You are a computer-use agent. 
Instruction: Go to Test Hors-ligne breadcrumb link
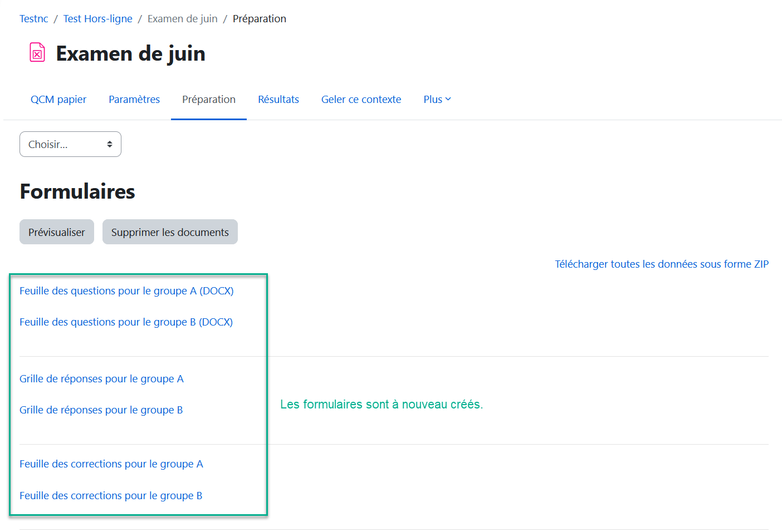click(x=98, y=19)
